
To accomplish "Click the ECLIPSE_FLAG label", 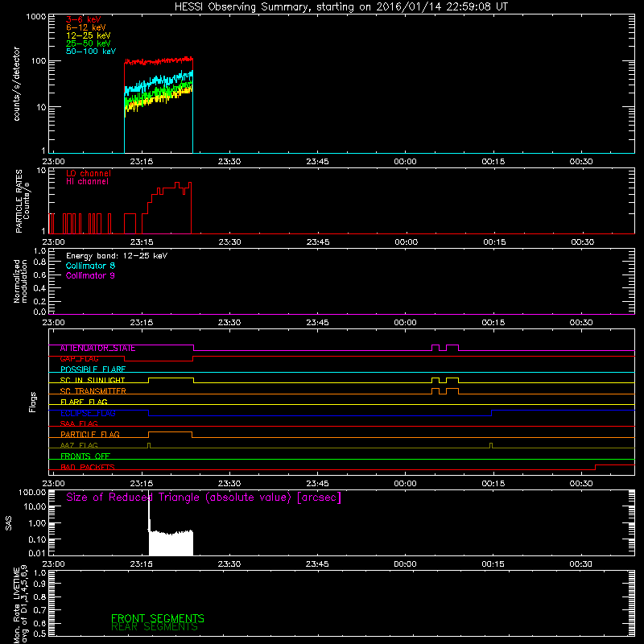I will [88, 413].
